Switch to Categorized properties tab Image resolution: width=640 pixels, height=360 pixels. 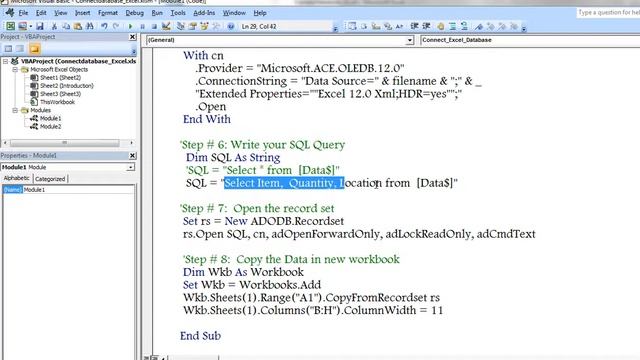[50, 179]
